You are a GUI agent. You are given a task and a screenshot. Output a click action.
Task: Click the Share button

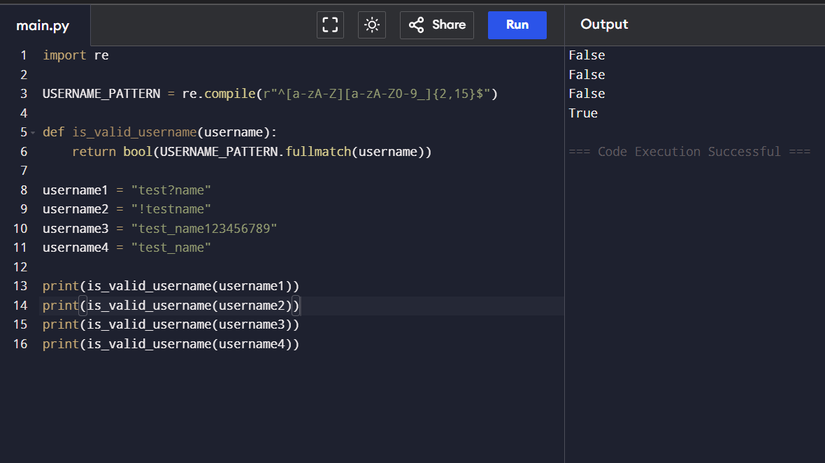point(437,25)
